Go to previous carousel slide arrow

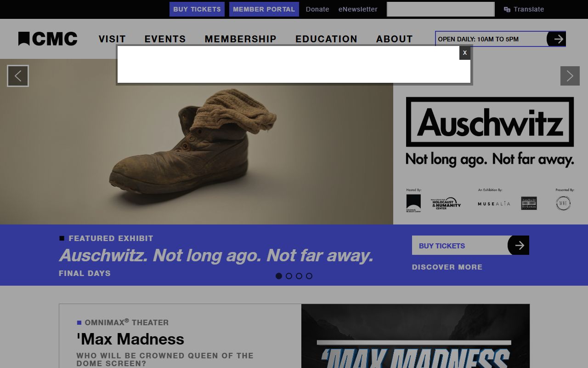click(18, 76)
